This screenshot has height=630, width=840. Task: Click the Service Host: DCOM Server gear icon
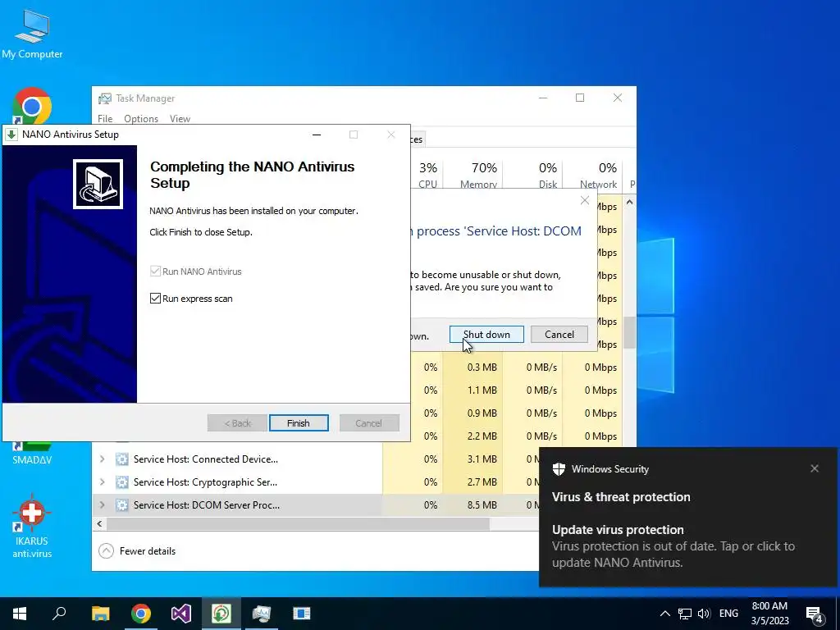tap(122, 505)
